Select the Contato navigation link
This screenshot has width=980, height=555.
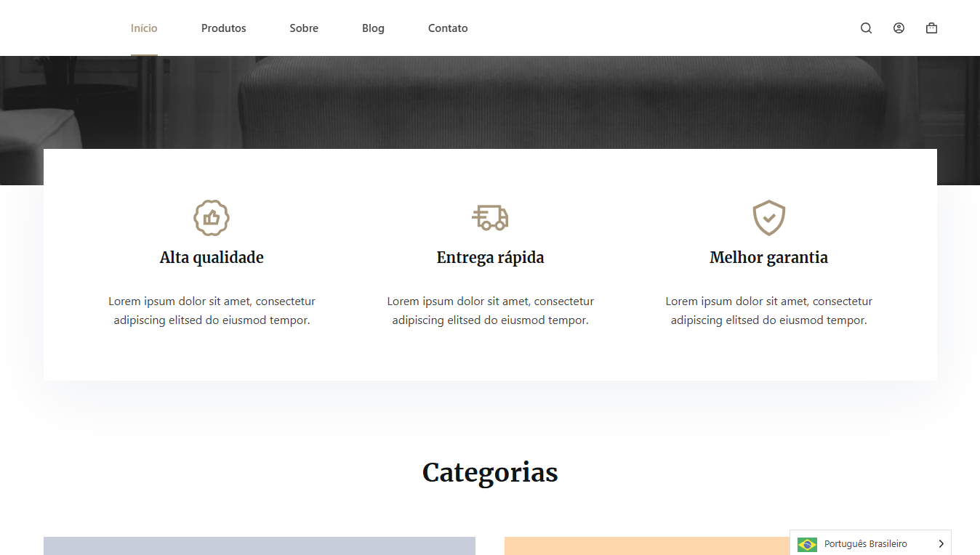click(448, 28)
